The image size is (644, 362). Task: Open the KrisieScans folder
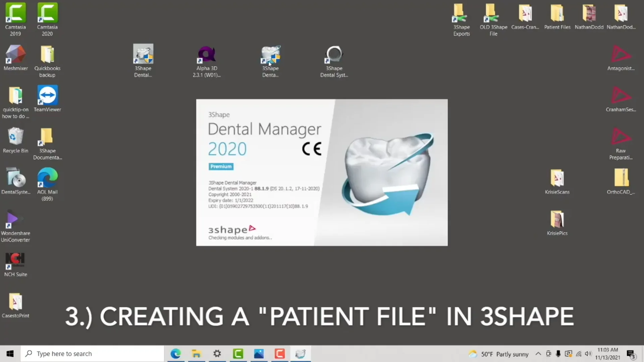click(557, 181)
